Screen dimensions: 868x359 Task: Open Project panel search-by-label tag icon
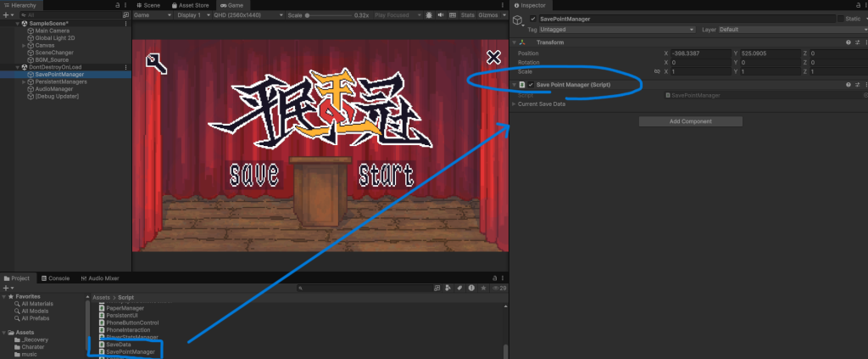click(x=459, y=288)
